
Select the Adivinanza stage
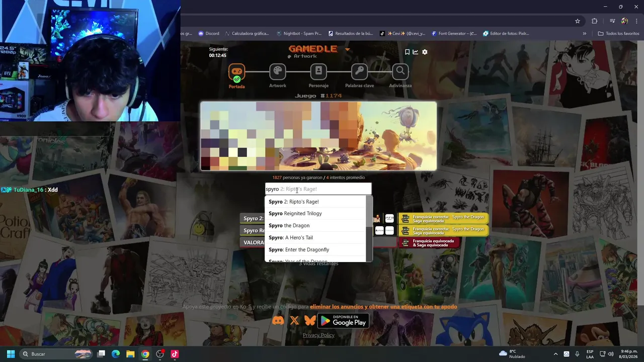pyautogui.click(x=400, y=76)
